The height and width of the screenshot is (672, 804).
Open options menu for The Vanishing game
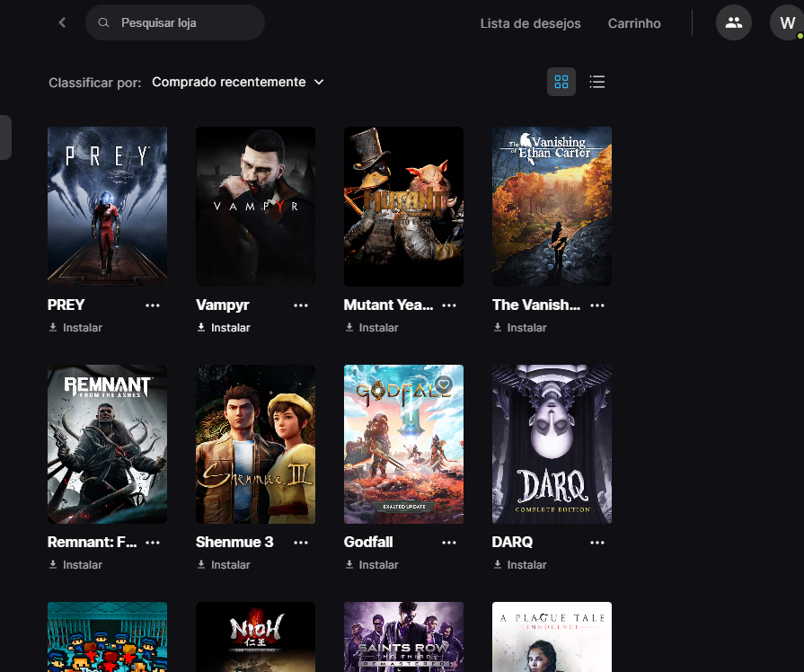click(597, 305)
